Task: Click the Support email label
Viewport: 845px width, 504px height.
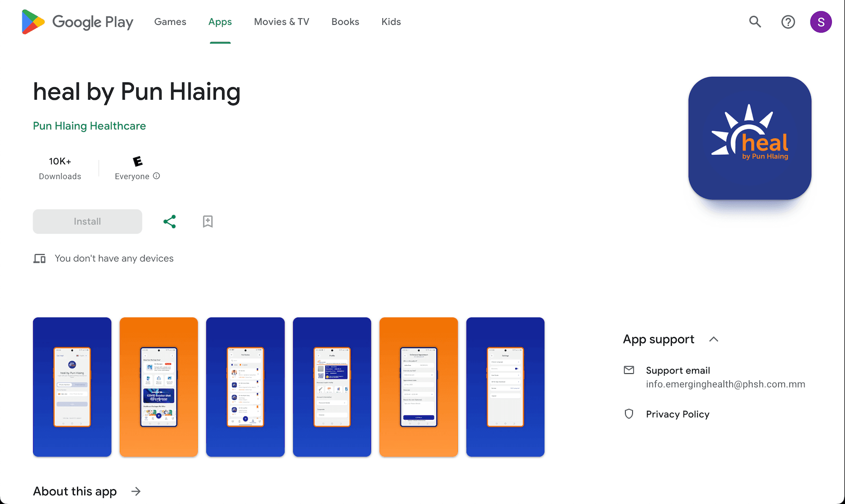Action: tap(678, 371)
